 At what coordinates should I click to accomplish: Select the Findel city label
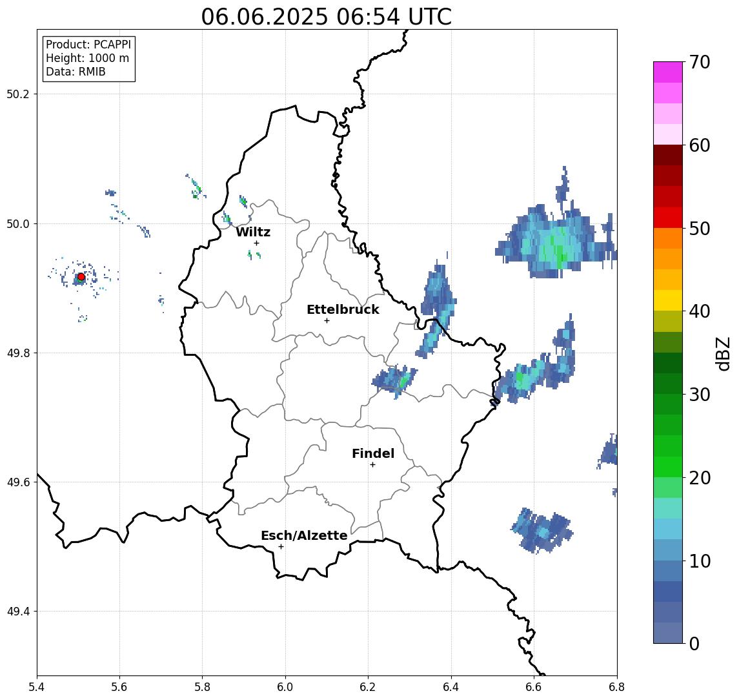pos(373,453)
